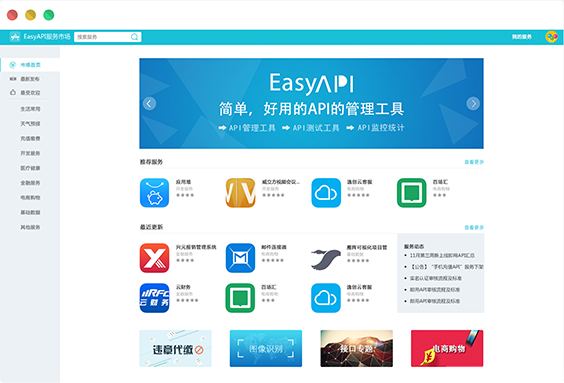This screenshot has width=564, height=383.
Task: Click the thumbs-up icon beside 最受欢迎
Action: [13, 92]
